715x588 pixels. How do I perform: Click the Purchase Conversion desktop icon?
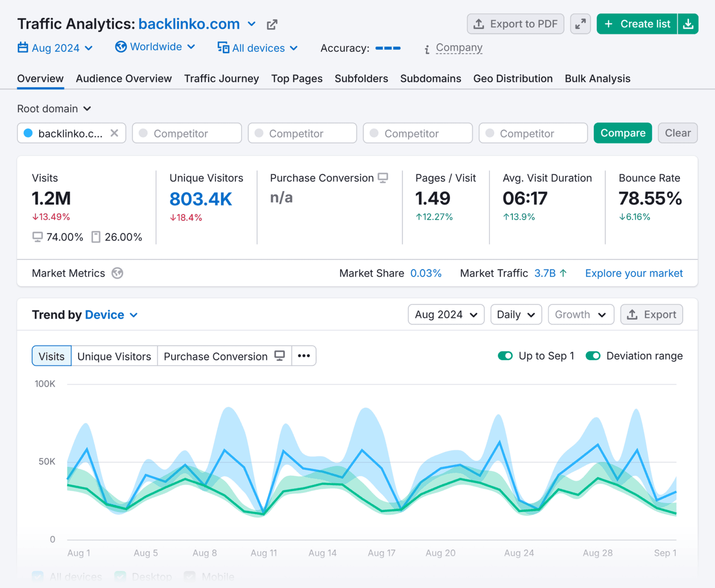pyautogui.click(x=383, y=178)
